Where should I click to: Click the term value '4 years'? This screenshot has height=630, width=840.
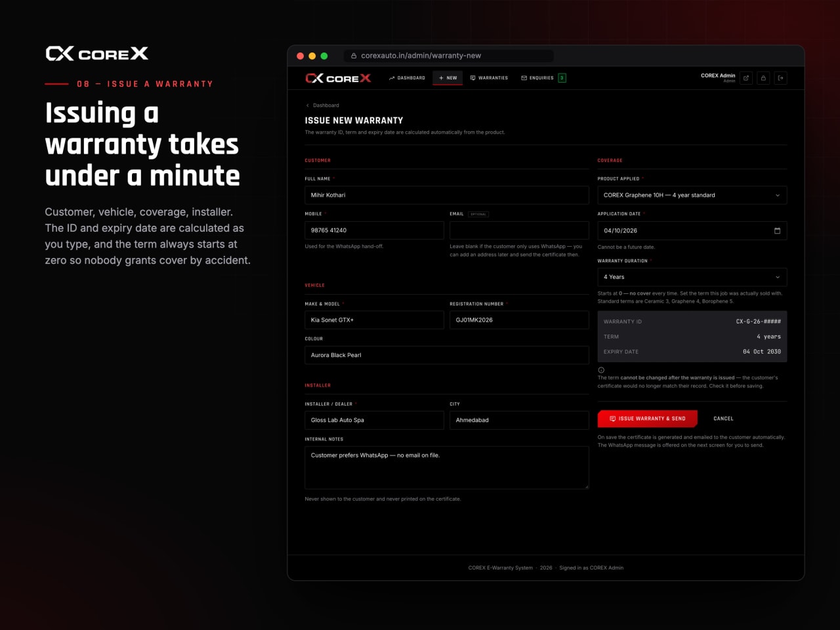[x=768, y=337]
